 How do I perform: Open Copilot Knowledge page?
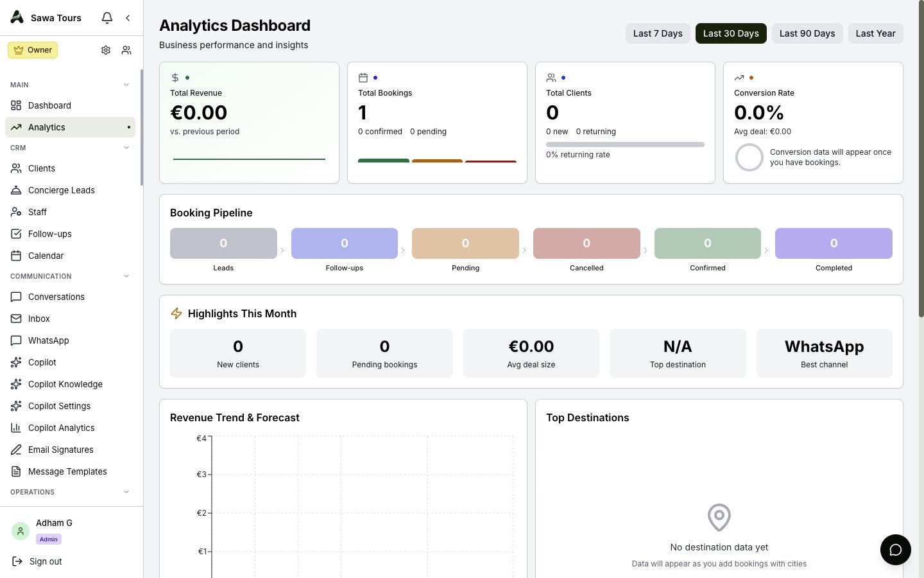[x=70, y=384]
